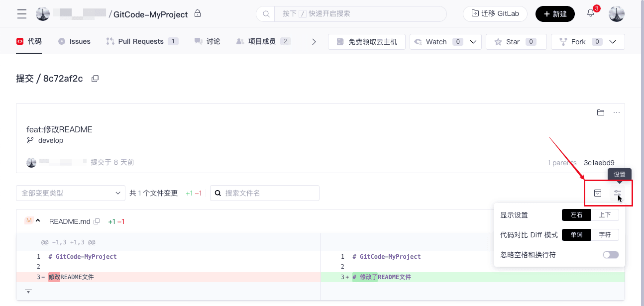Expand hidden lines below the diff

tap(28, 291)
